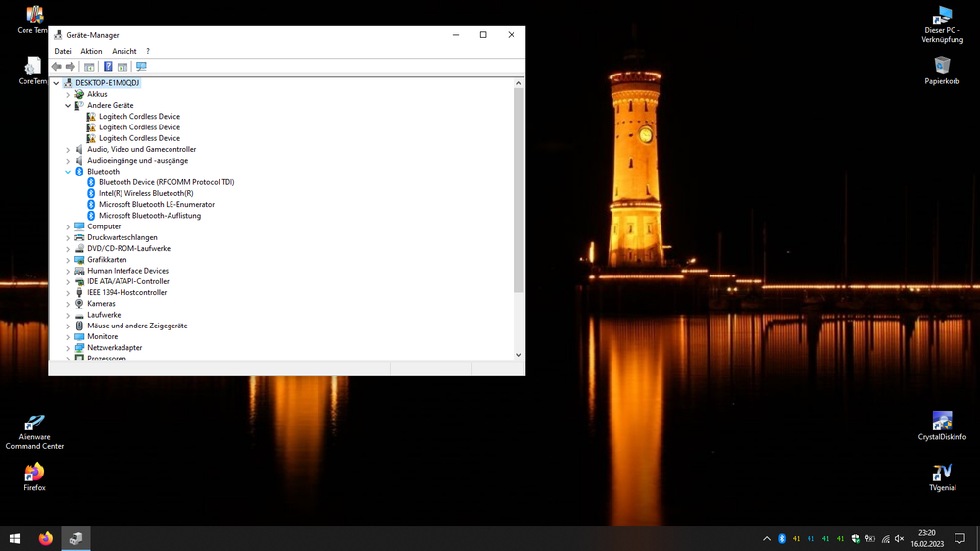Click the scroll-down arrow of the device list
This screenshot has height=551, width=980.
(519, 355)
